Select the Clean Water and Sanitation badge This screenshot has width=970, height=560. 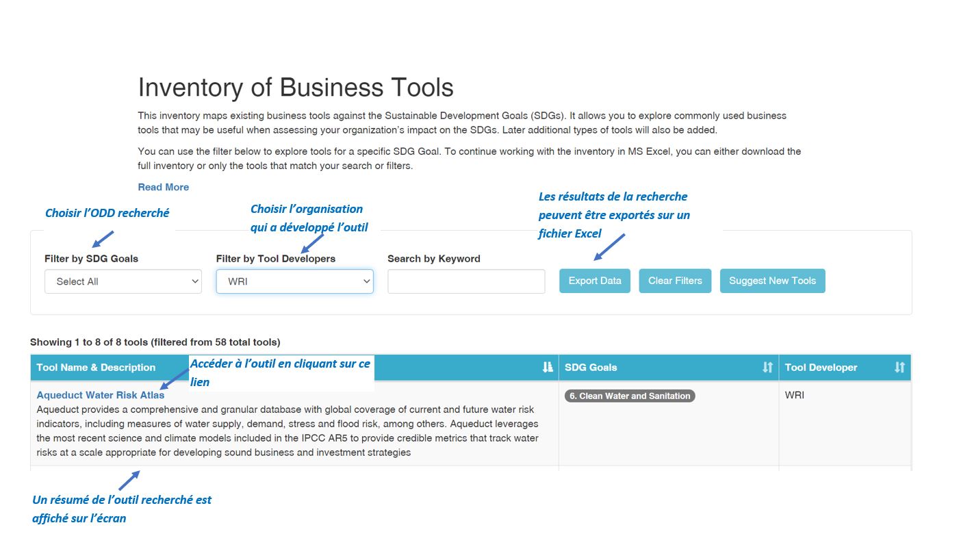(x=630, y=396)
